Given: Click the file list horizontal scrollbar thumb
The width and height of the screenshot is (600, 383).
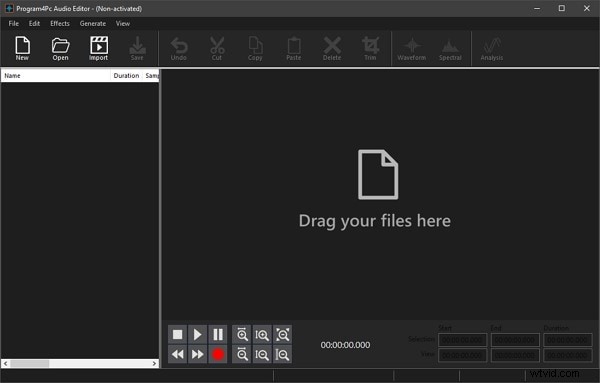Looking at the screenshot, I should pyautogui.click(x=29, y=363).
